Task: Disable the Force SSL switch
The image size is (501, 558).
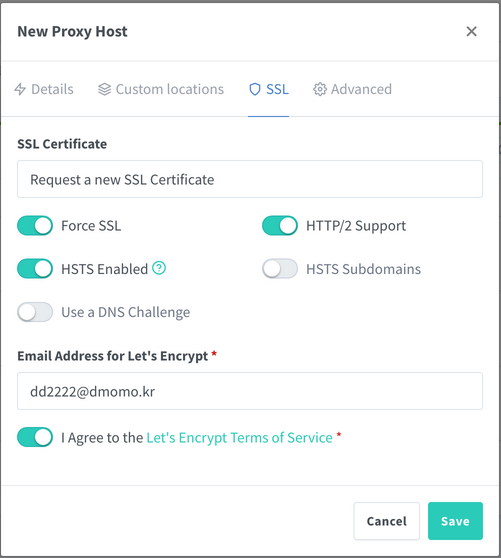Action: tap(35, 226)
